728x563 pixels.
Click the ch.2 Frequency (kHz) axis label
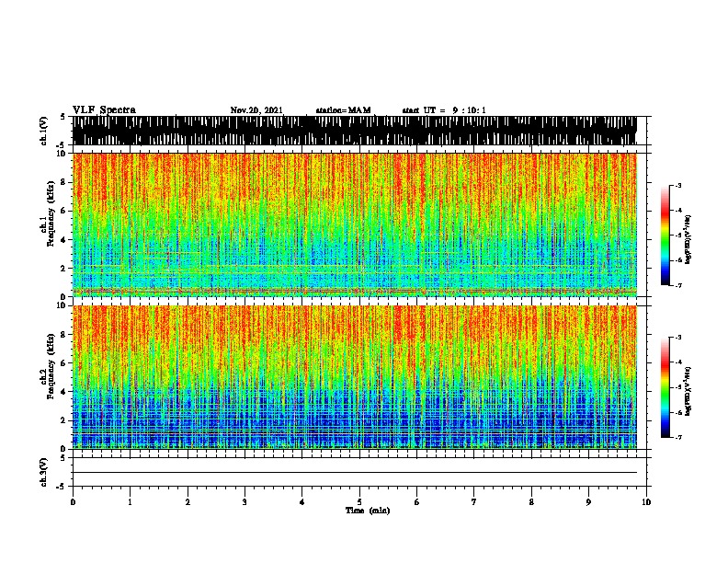(x=48, y=366)
